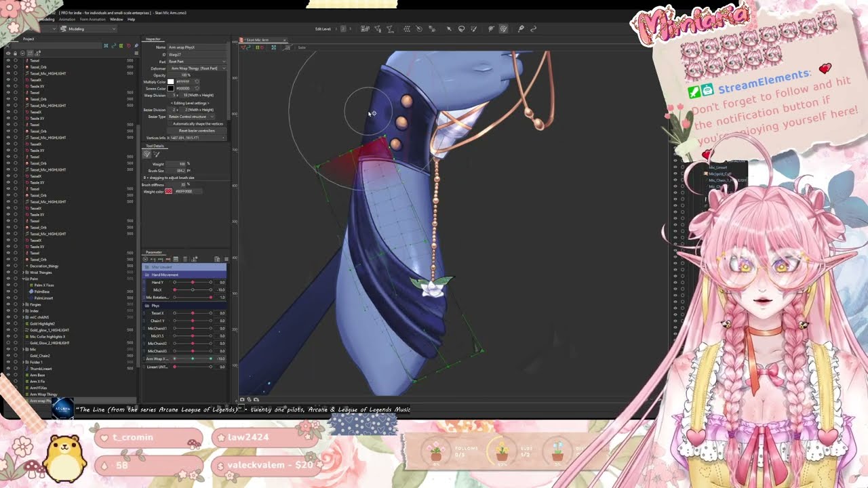Click the Parameter panel add two keys icon

click(154, 259)
